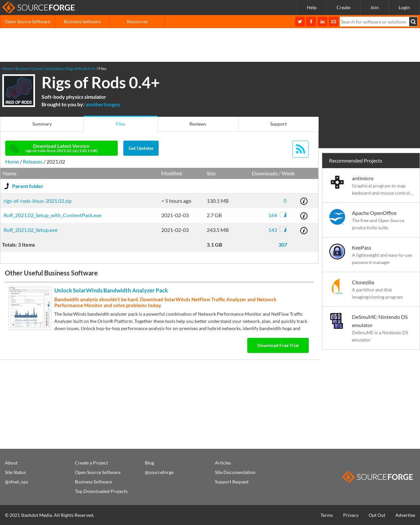Click the SourceForge logo in header
Screen dimensions: 420x525
(39, 8)
